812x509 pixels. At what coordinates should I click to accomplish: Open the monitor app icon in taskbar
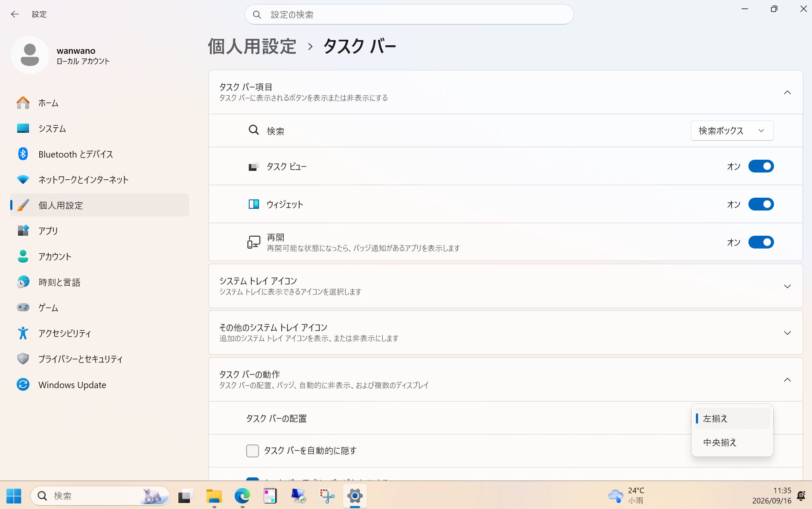pyautogui.click(x=298, y=496)
